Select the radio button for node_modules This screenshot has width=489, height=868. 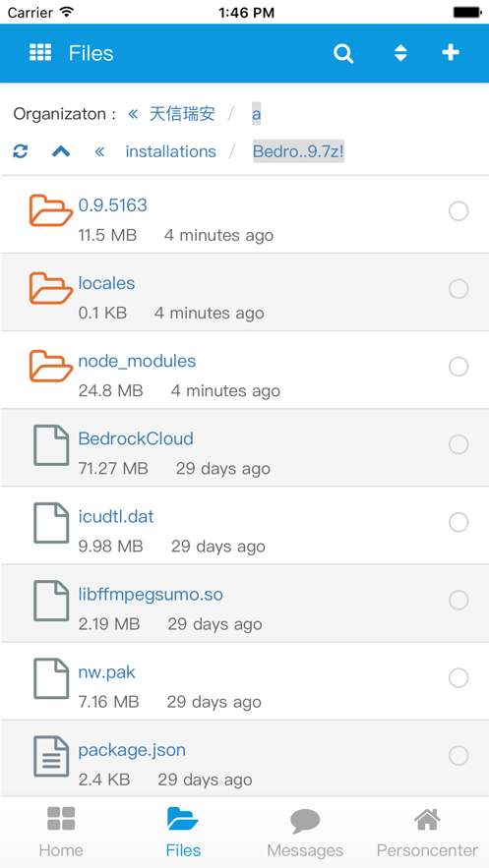coord(458,367)
